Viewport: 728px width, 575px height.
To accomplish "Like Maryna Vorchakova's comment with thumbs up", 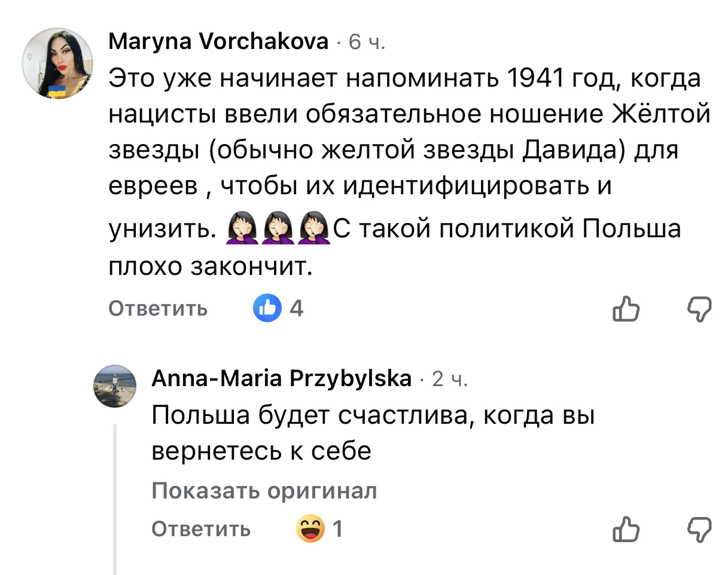I will [626, 309].
